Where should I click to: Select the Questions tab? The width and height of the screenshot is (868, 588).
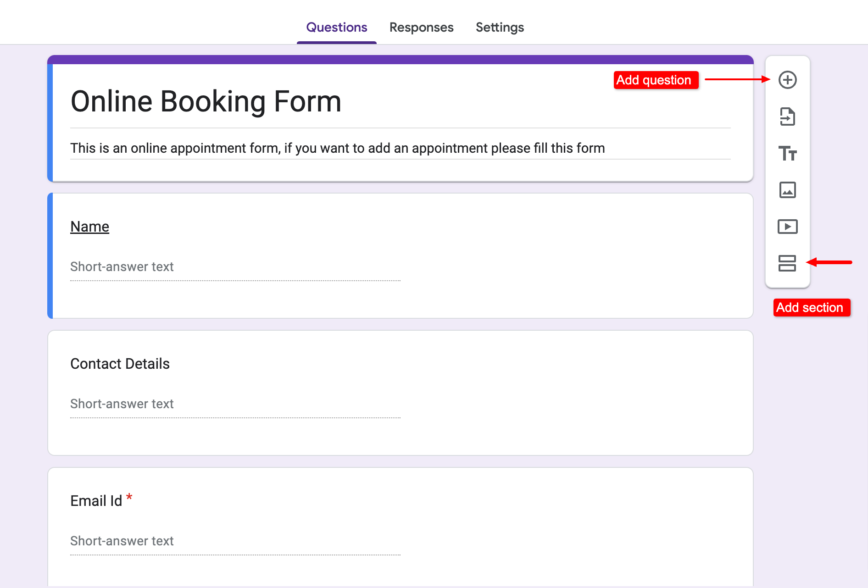click(x=336, y=27)
